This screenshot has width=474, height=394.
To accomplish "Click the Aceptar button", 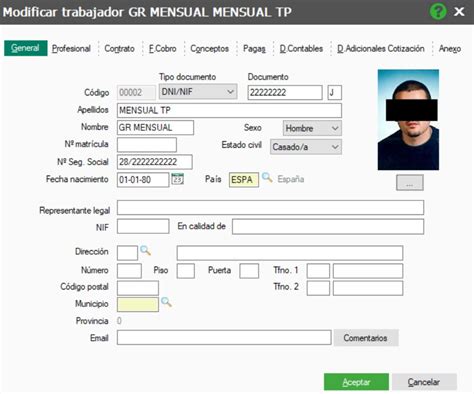I will pos(356,382).
